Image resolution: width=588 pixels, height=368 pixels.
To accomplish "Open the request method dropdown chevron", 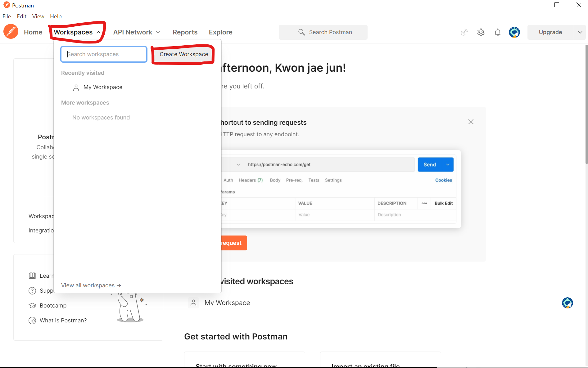I will (x=238, y=164).
